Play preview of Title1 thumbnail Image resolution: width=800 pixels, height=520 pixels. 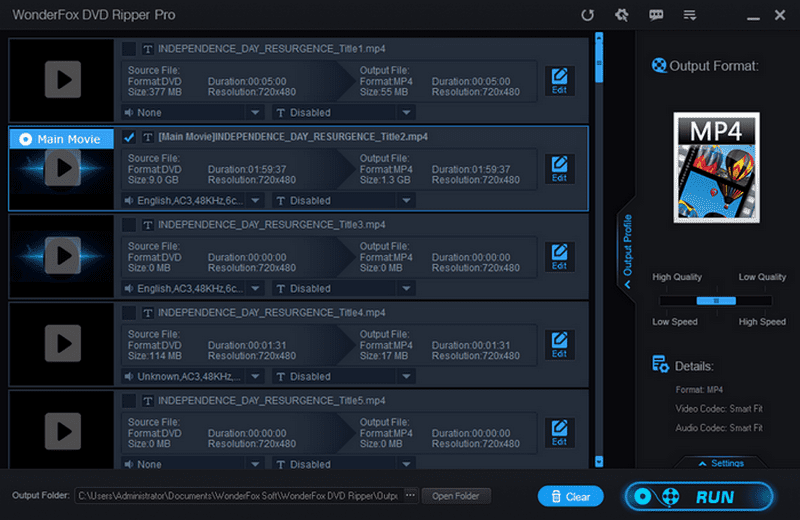tap(63, 80)
